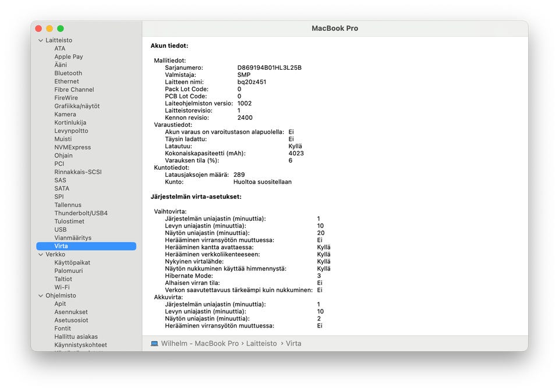Click the green full-screen window button
This screenshot has width=559, height=392.
[x=61, y=28]
